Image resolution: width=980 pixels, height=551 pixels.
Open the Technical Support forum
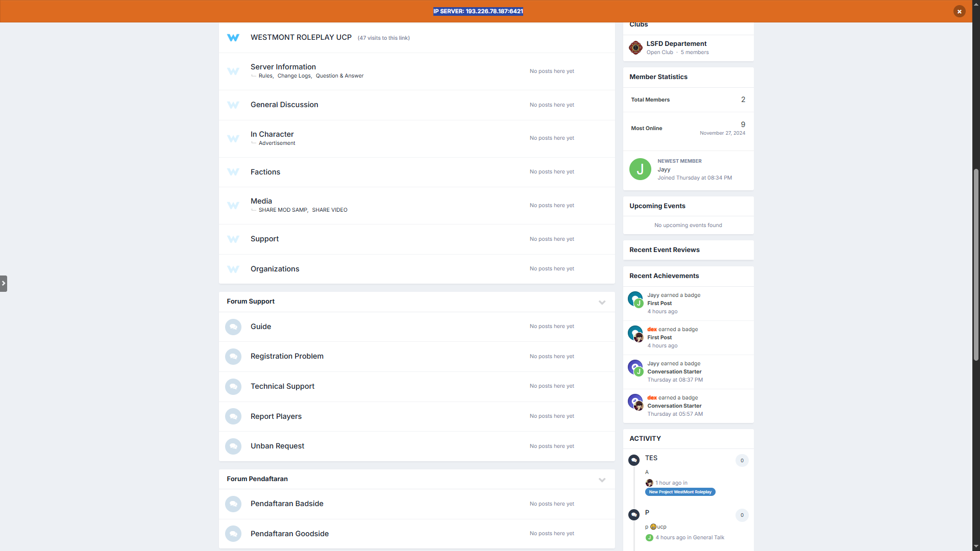click(282, 386)
